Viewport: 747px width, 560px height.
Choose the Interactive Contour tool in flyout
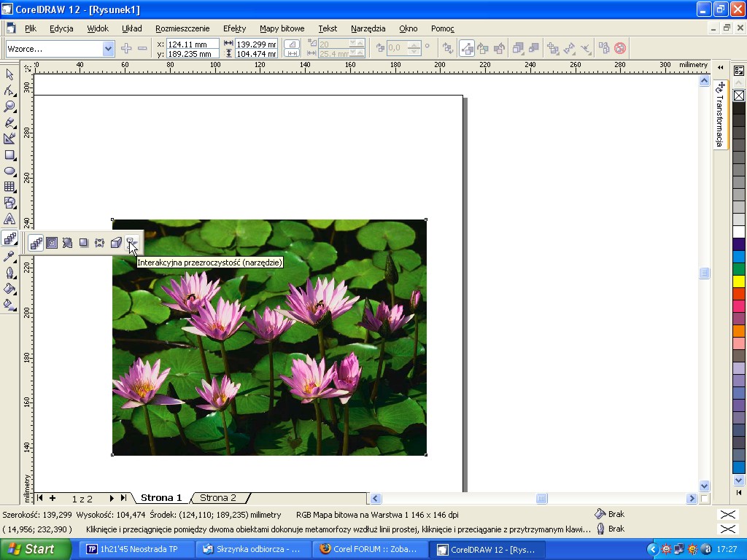tap(52, 243)
